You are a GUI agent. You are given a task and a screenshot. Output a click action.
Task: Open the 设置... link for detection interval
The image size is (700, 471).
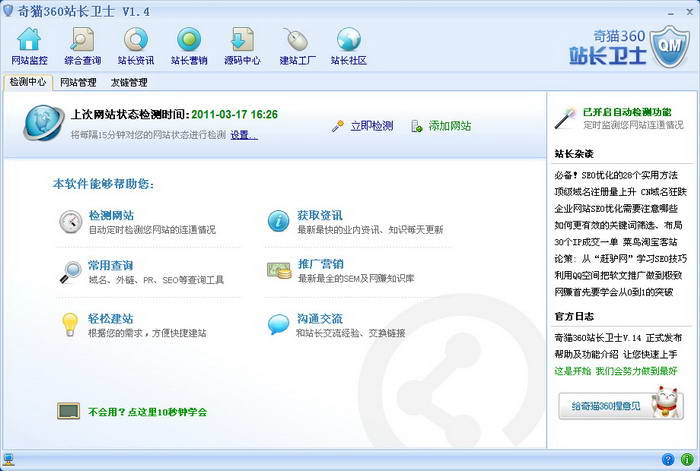244,135
